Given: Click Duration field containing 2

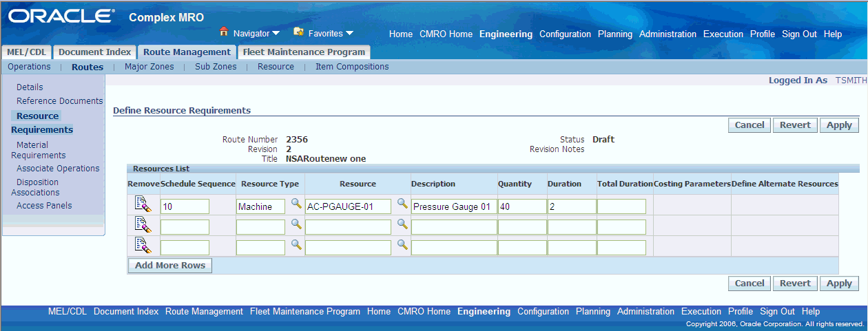Looking at the screenshot, I should [x=572, y=206].
